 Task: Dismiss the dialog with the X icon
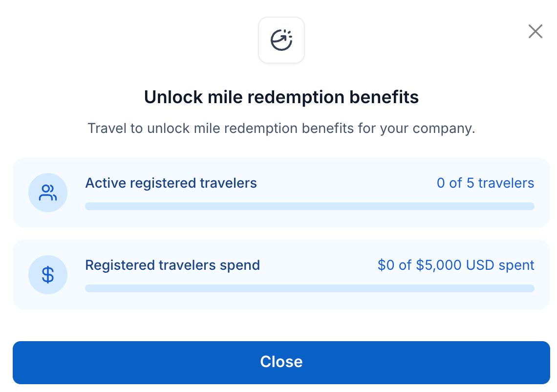(536, 32)
